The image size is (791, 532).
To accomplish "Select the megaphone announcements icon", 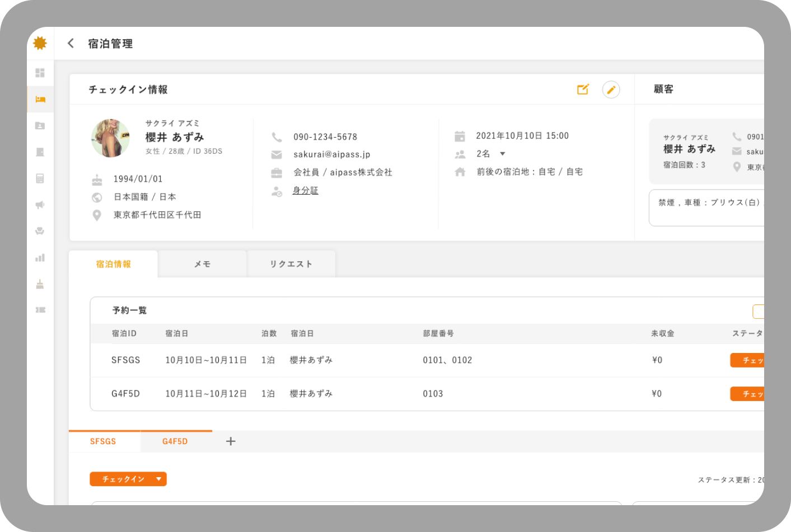I will [x=40, y=205].
